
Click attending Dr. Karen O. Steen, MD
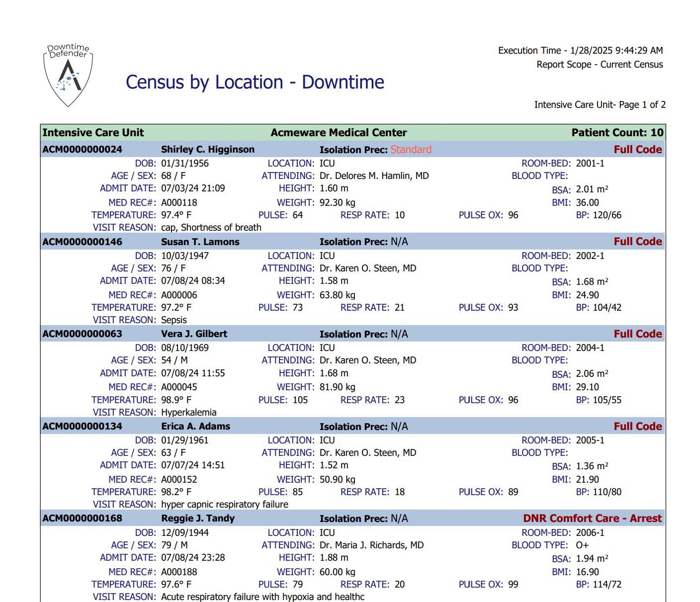click(x=369, y=268)
